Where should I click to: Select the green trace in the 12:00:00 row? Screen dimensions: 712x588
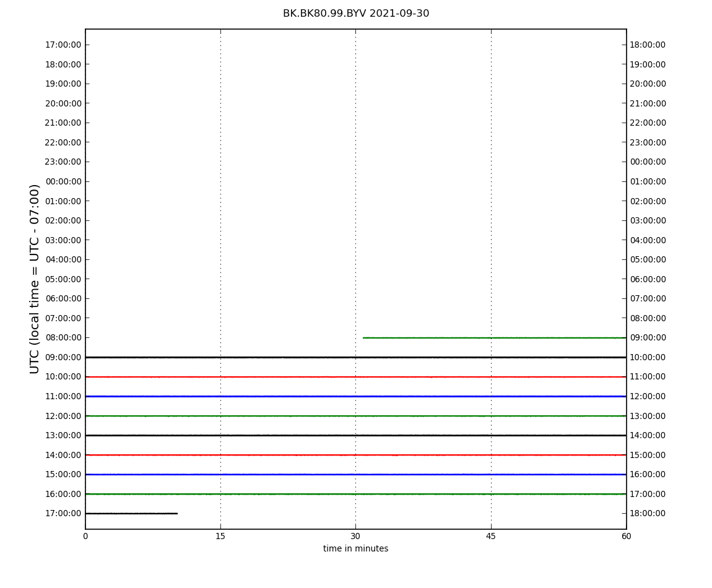(x=356, y=416)
